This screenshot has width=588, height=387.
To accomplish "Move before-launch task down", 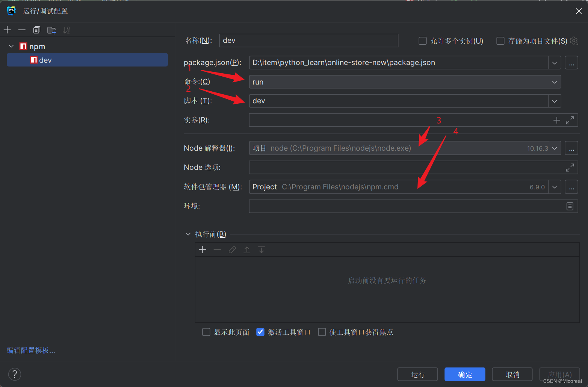I will [262, 250].
